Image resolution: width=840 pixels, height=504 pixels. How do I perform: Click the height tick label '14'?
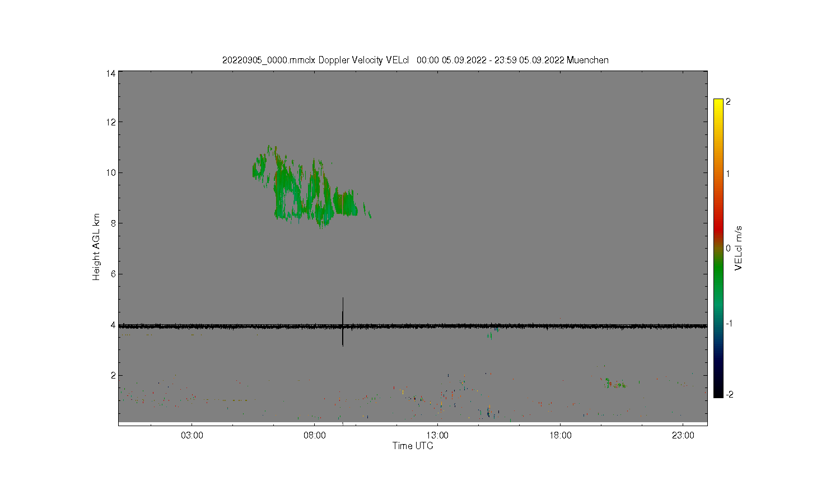111,73
